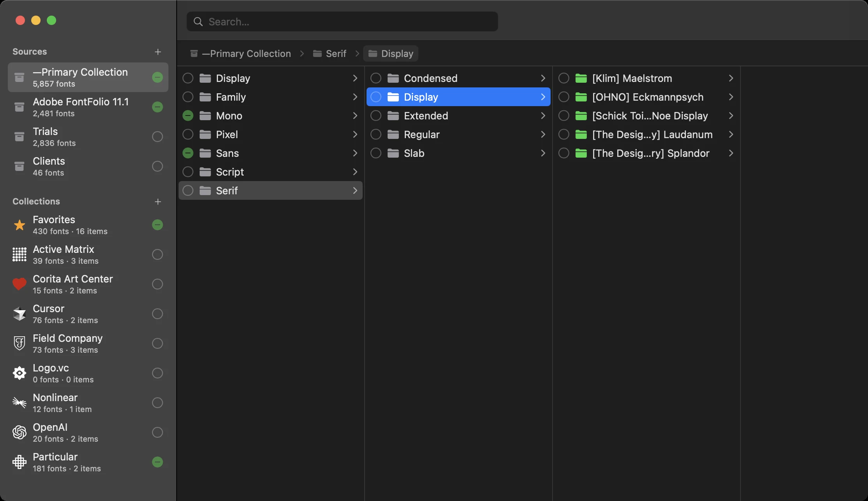Viewport: 868px width, 501px height.
Task: Click the Corita Art Center heart icon
Action: coord(19,284)
